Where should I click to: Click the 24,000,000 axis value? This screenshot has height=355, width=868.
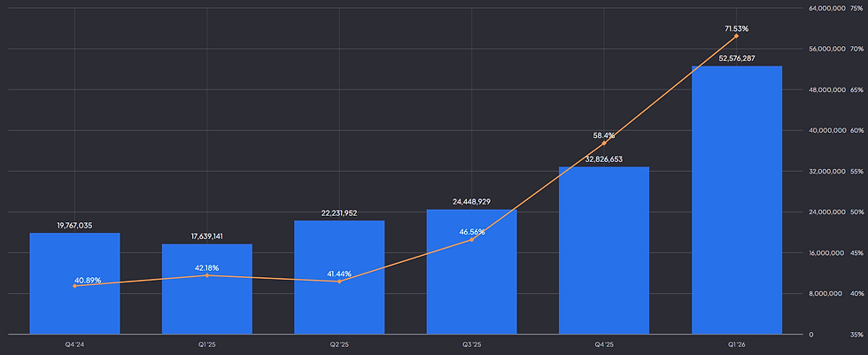826,212
